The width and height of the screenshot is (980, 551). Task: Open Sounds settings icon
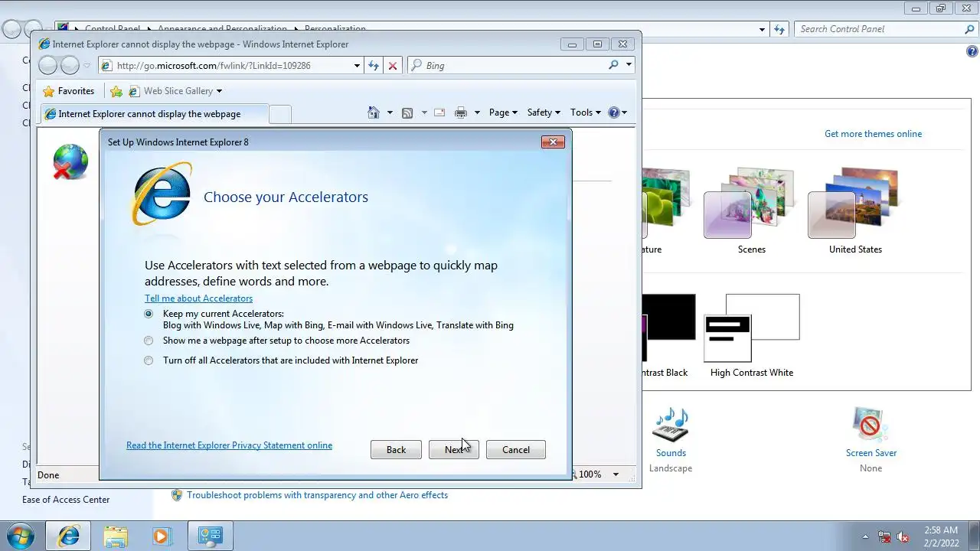pos(671,425)
